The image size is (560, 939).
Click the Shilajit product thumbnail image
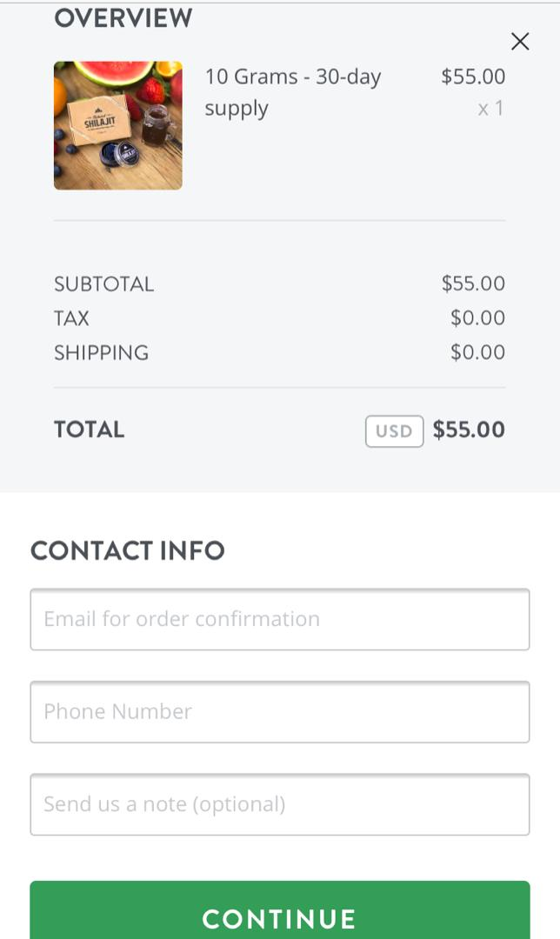tap(118, 125)
